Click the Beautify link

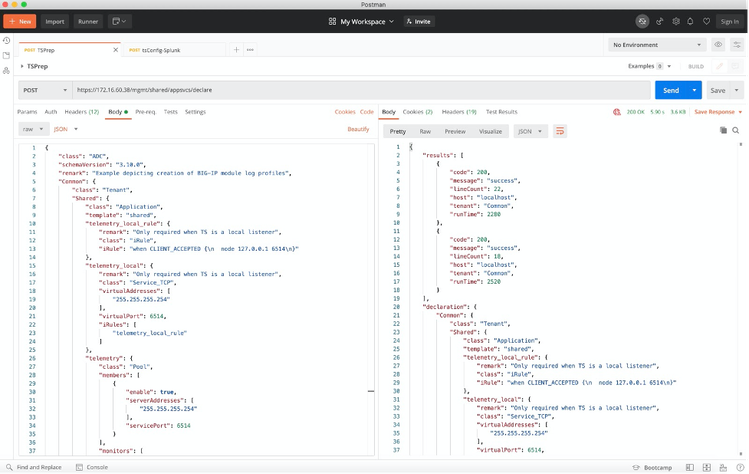(x=358, y=129)
